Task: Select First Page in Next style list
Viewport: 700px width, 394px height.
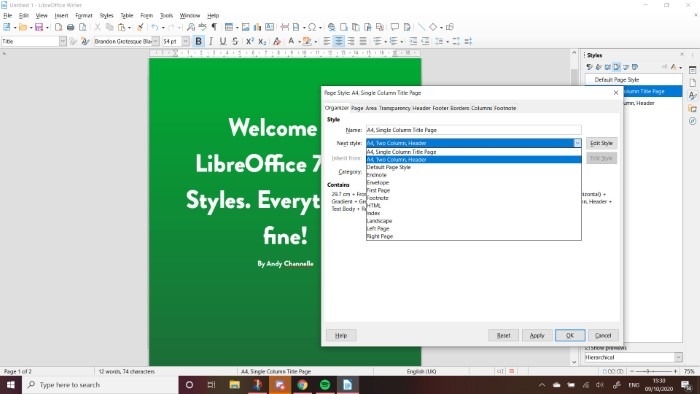Action: (x=474, y=190)
